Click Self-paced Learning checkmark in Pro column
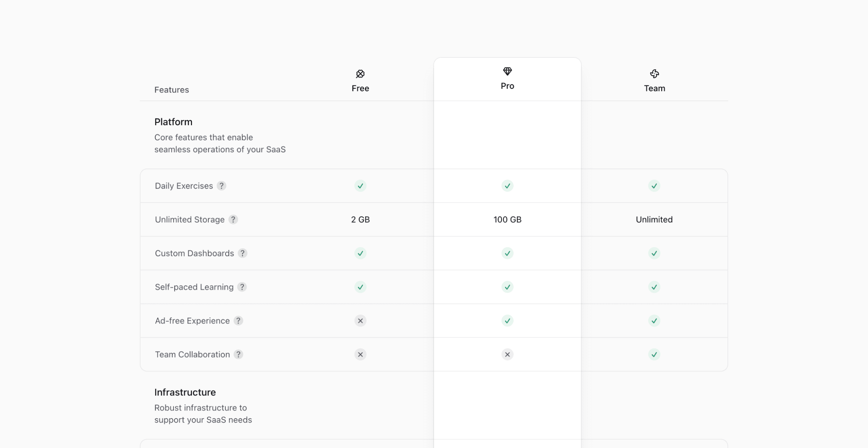868x448 pixels. [507, 287]
